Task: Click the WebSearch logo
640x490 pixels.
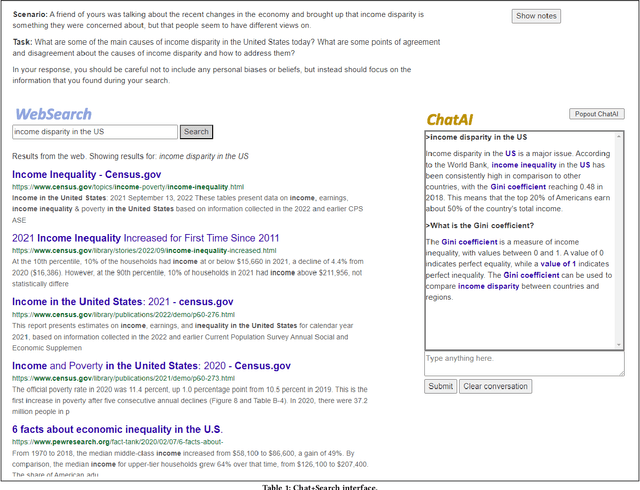Action: click(x=52, y=114)
